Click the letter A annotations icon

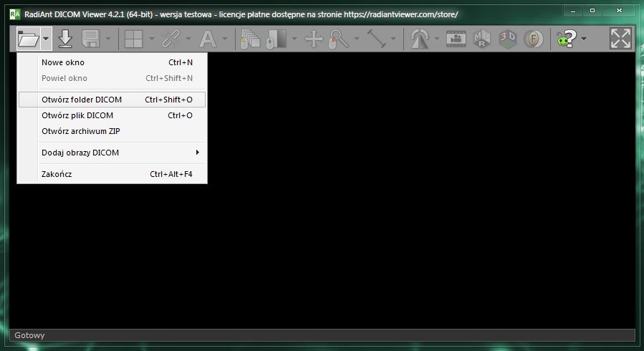pos(208,39)
